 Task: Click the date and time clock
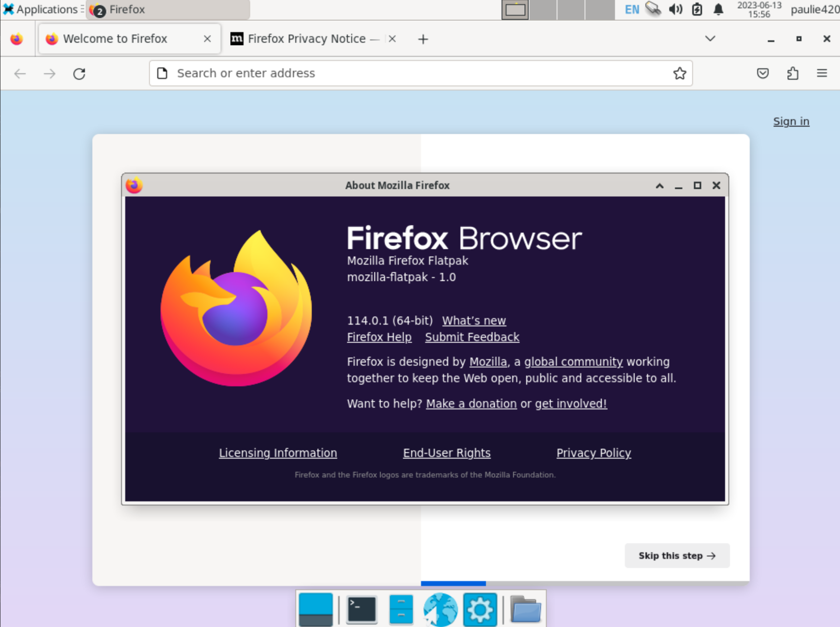tap(759, 10)
